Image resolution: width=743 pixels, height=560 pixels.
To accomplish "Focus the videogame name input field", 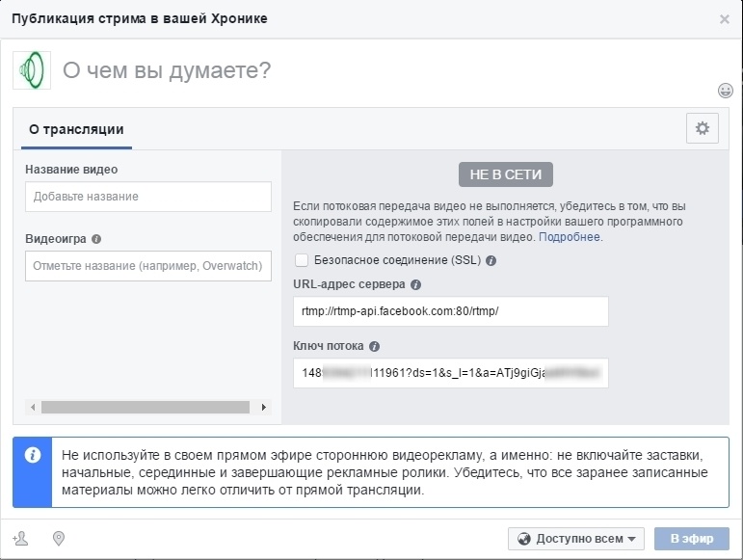I will (148, 265).
